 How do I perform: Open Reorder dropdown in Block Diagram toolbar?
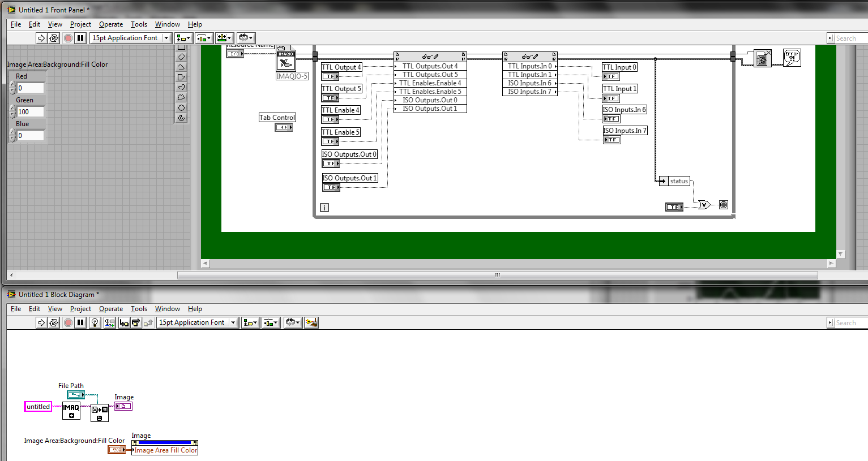click(x=293, y=322)
